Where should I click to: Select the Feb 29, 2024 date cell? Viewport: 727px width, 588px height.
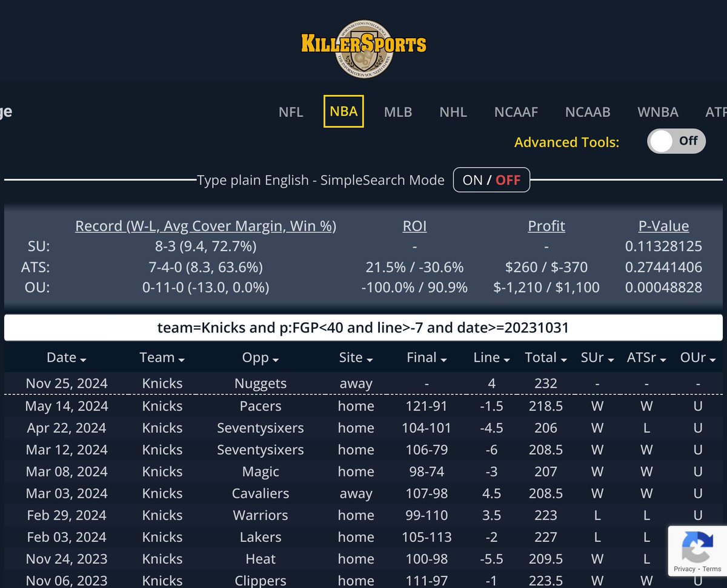(x=67, y=515)
